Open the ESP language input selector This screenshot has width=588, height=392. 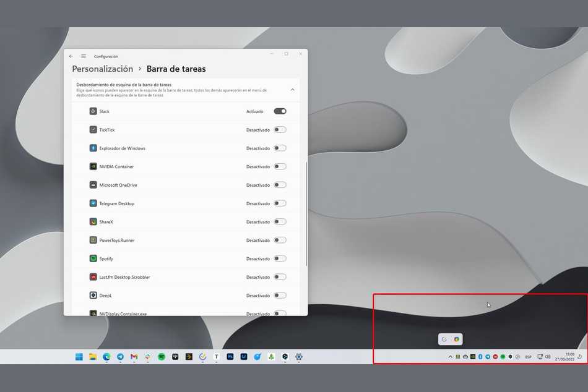pyautogui.click(x=528, y=357)
